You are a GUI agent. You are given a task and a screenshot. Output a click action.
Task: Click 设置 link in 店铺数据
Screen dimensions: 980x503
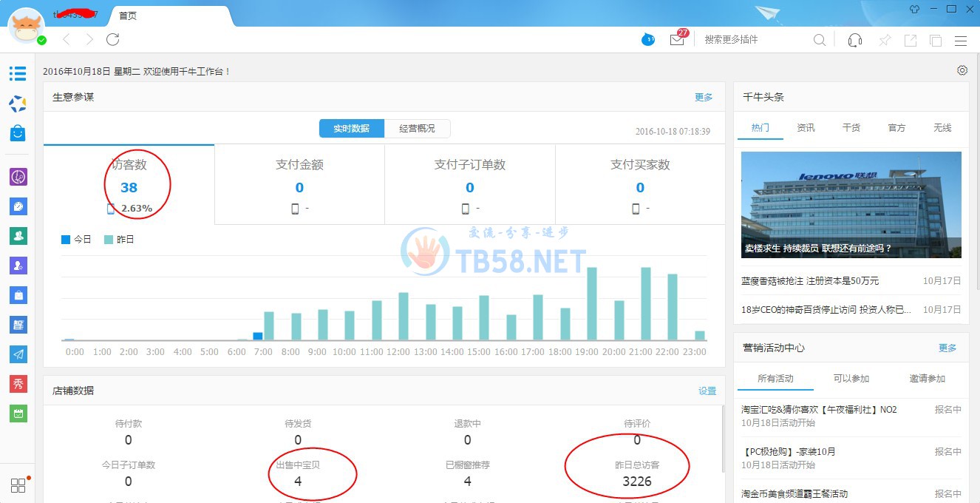(x=707, y=391)
